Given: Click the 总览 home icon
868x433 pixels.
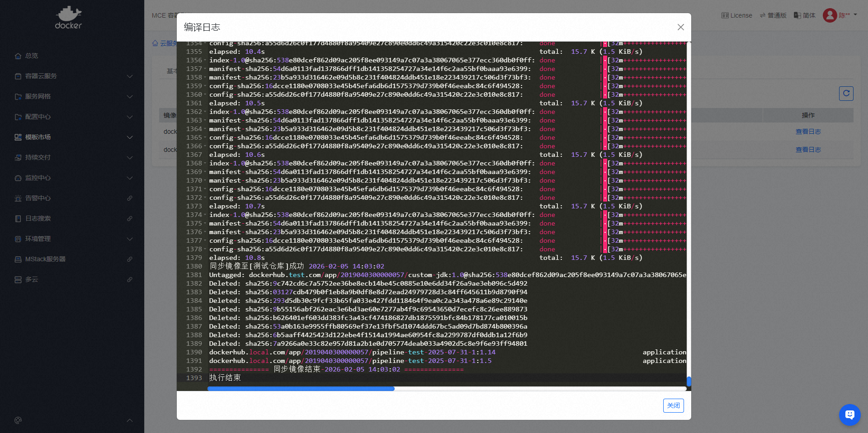Looking at the screenshot, I should click(18, 56).
